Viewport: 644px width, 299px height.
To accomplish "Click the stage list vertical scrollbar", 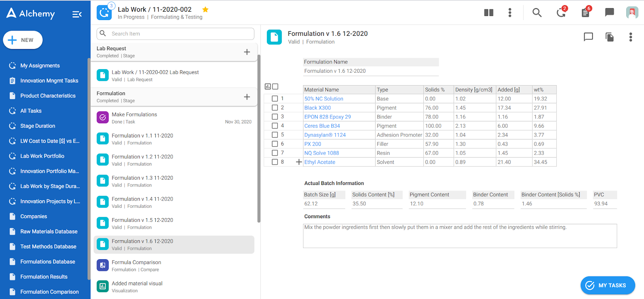I will coord(259,138).
